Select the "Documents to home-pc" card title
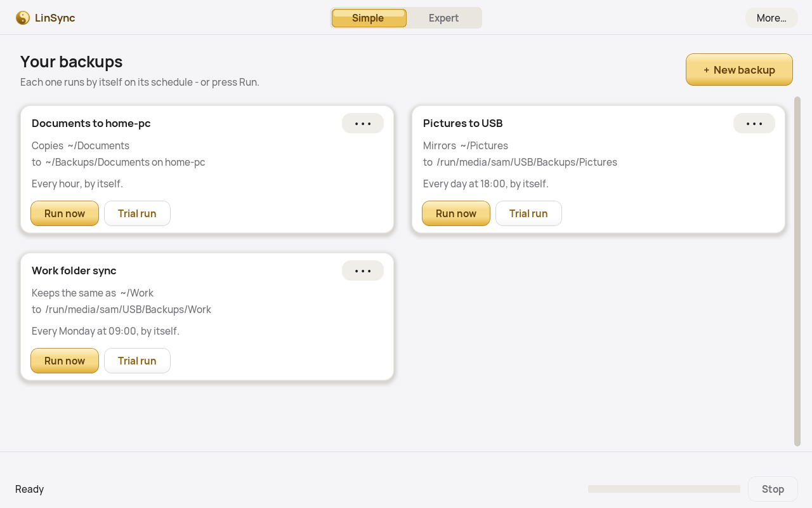Viewport: 812px width, 508px height. [x=91, y=123]
